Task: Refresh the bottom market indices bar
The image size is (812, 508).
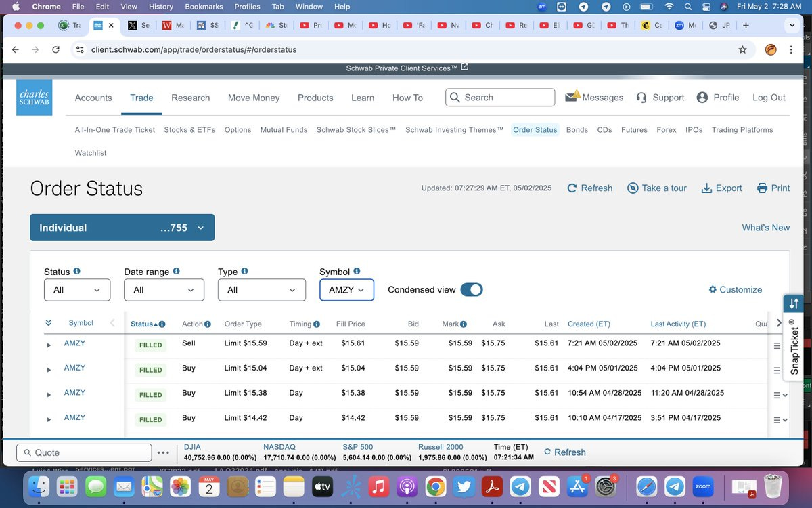Action: 565,452
